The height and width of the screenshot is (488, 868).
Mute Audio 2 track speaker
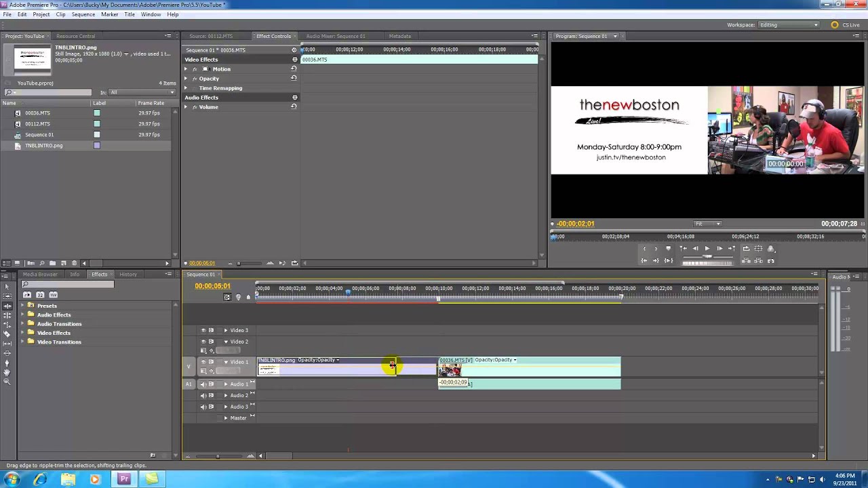[203, 395]
